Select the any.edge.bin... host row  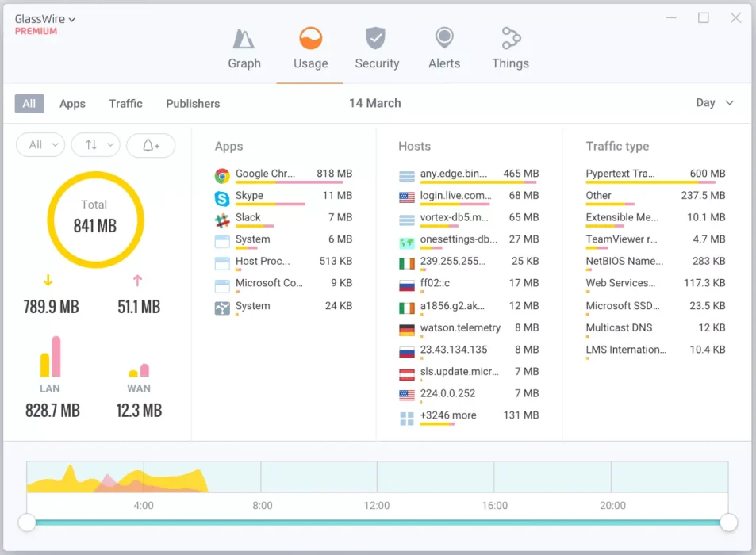(469, 175)
